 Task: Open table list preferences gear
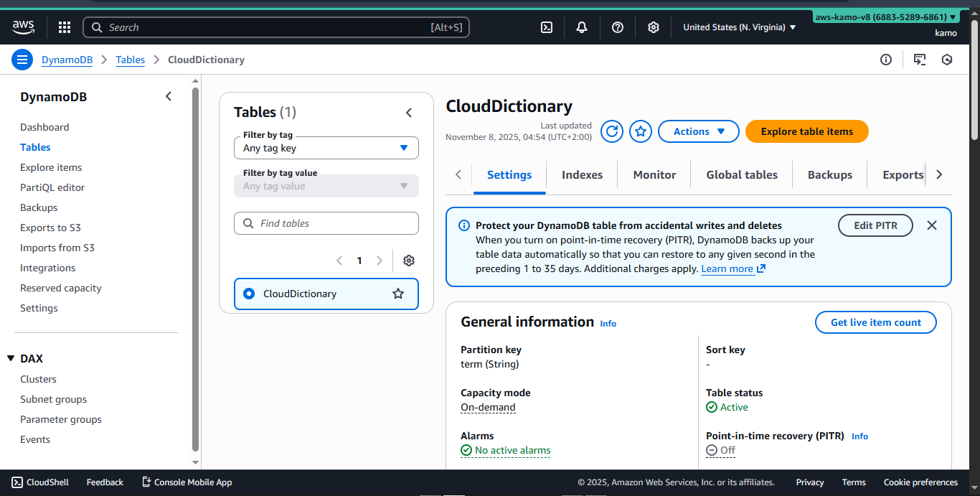pos(408,260)
